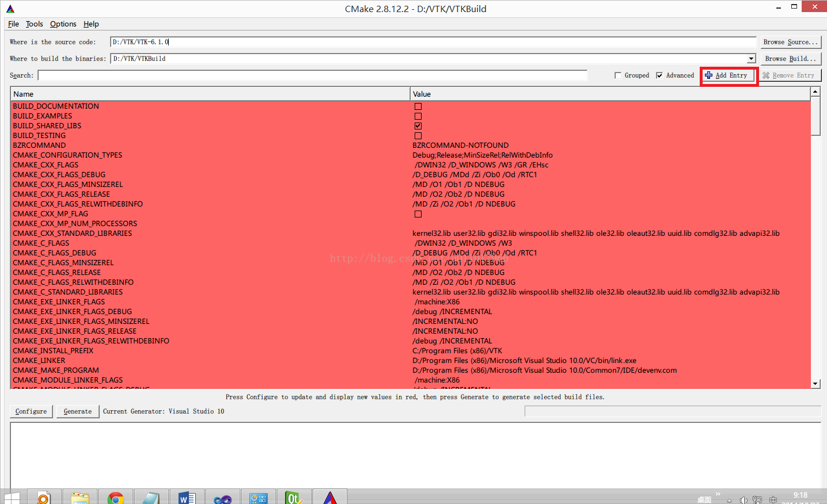The height and width of the screenshot is (504, 827).
Task: Open File Explorer from the taskbar
Action: [x=80, y=497]
